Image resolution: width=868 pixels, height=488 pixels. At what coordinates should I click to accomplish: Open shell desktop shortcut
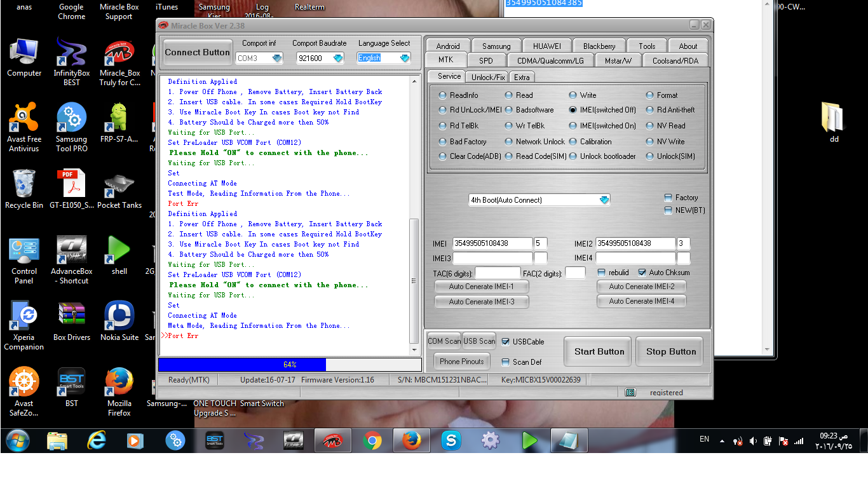click(119, 255)
